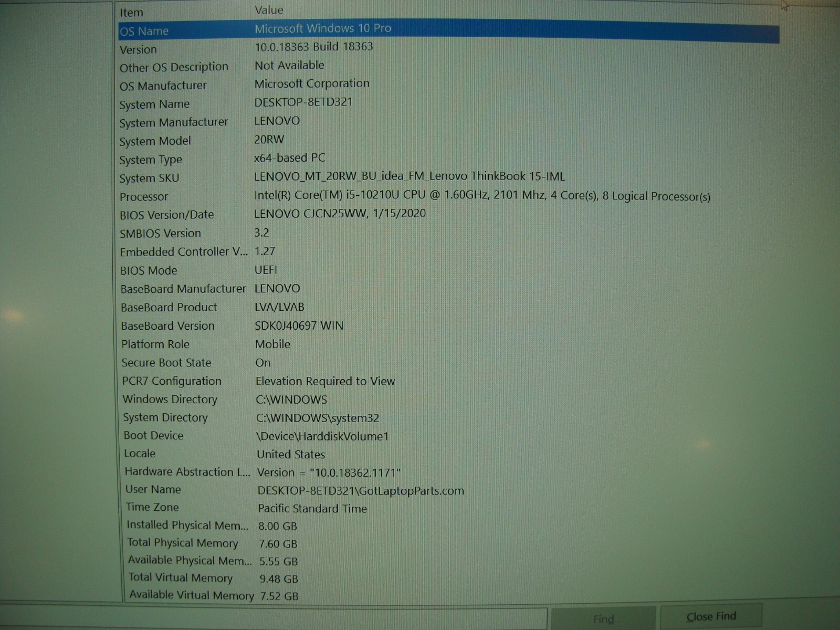840x630 pixels.
Task: Click the grayed Find button
Action: point(603,618)
